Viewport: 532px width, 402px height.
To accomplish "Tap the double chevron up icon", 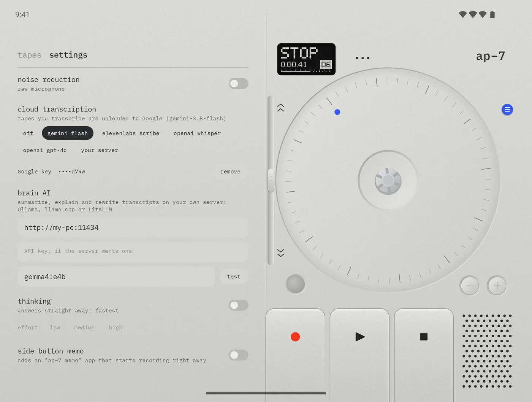I will pos(281,108).
